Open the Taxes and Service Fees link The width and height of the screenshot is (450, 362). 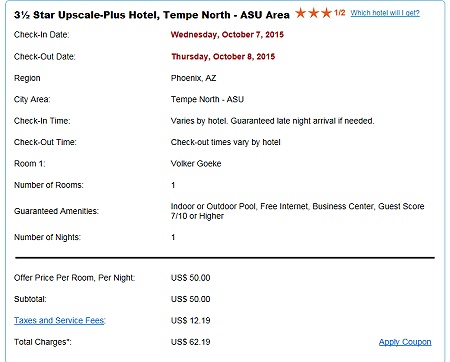pos(60,320)
